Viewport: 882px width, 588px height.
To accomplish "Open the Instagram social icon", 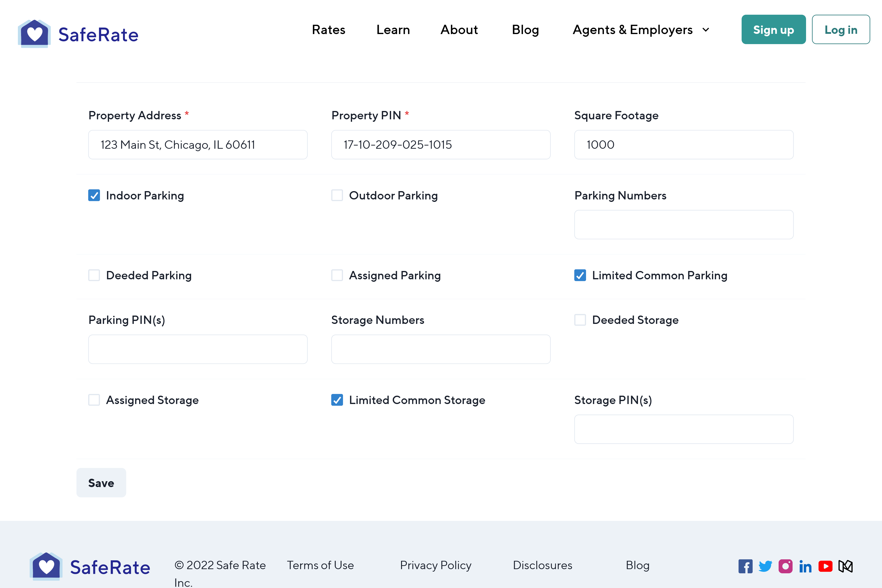I will point(785,566).
